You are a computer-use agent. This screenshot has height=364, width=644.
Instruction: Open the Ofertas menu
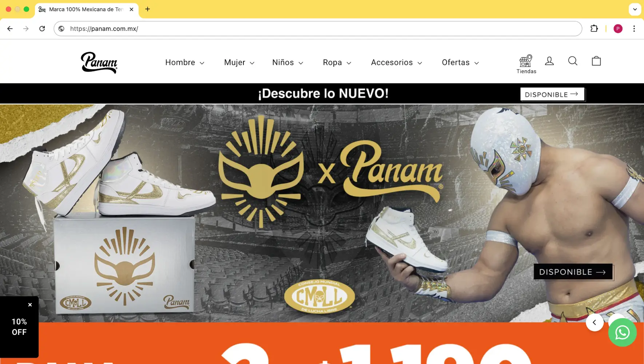point(460,63)
